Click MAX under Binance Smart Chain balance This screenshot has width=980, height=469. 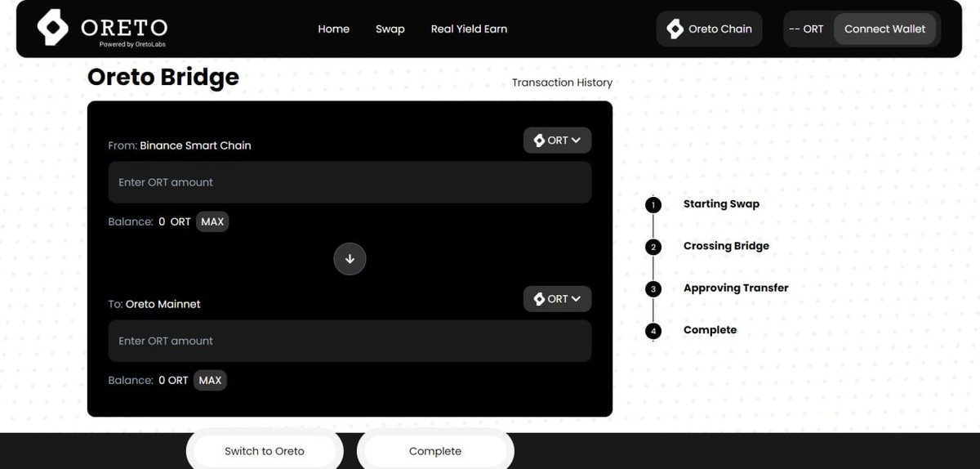tap(212, 221)
